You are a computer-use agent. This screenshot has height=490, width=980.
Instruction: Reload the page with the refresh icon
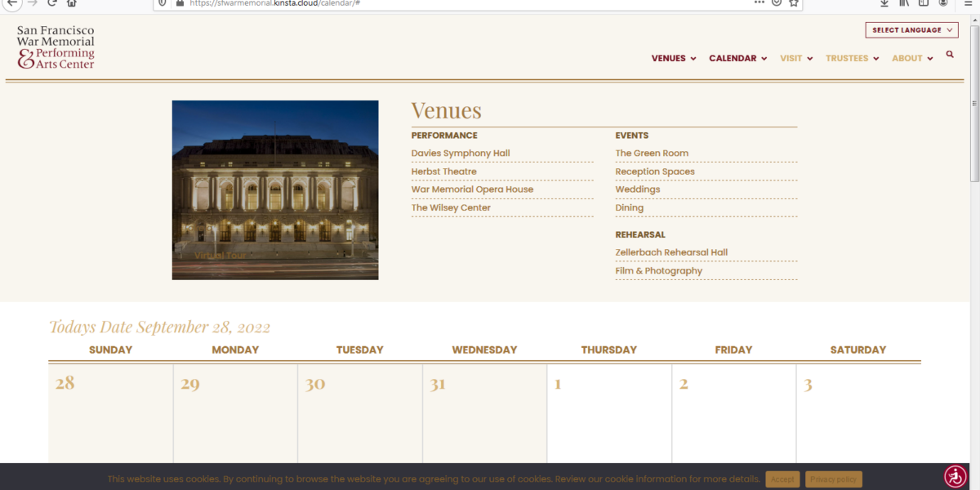(52, 2)
